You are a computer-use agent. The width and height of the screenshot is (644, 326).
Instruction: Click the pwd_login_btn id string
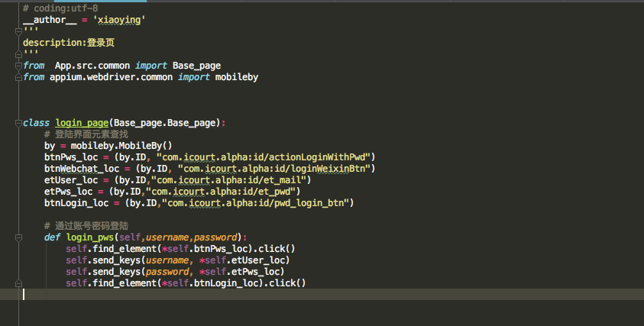click(256, 203)
